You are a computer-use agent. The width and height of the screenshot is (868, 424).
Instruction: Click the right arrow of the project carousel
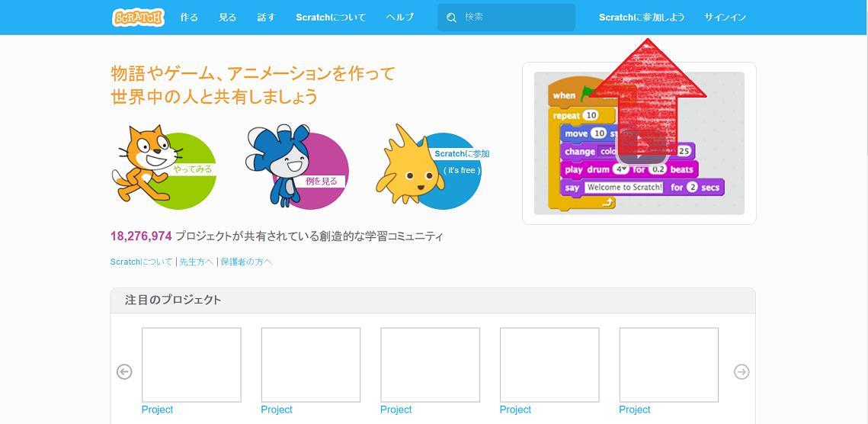741,371
